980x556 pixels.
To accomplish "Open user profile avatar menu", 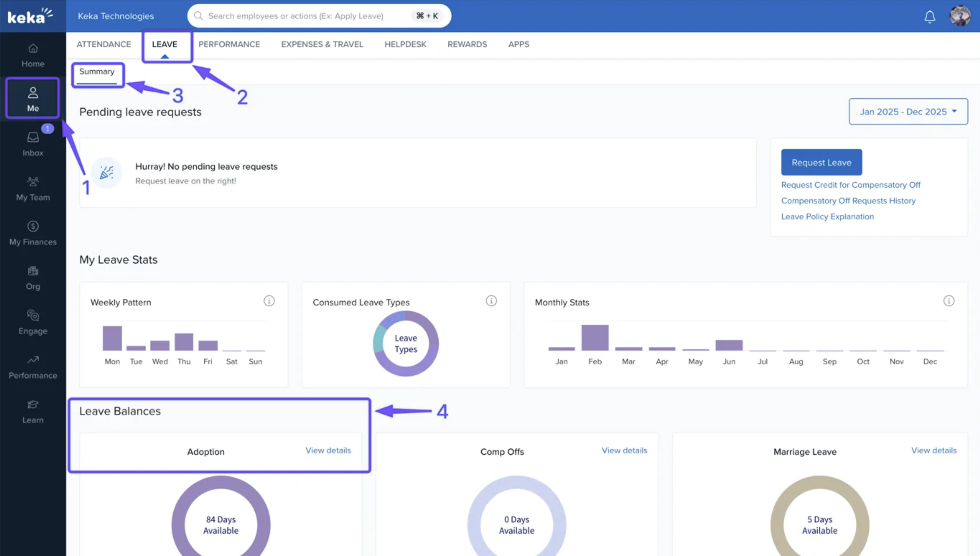I will 959,16.
